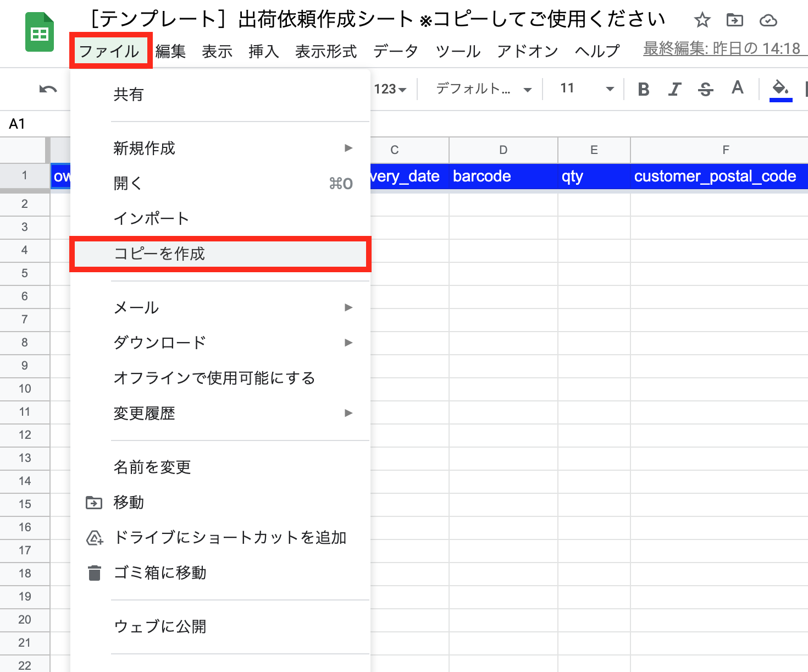This screenshot has width=808, height=672.
Task: Toggle strikethrough formatting
Action: 705,89
